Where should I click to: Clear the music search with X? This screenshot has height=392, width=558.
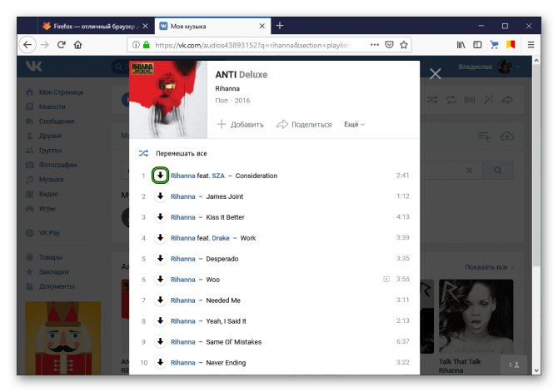coord(469,171)
